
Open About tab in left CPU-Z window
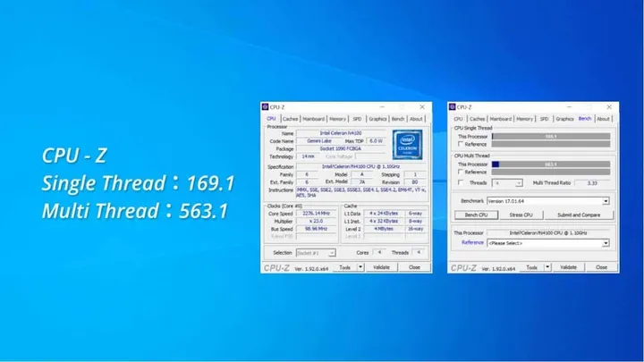(x=416, y=119)
